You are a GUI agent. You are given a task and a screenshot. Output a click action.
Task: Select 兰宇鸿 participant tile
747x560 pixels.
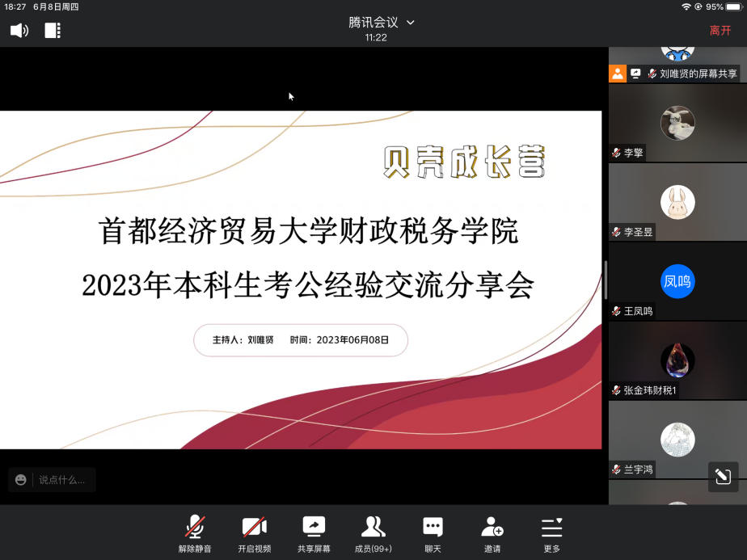point(677,439)
